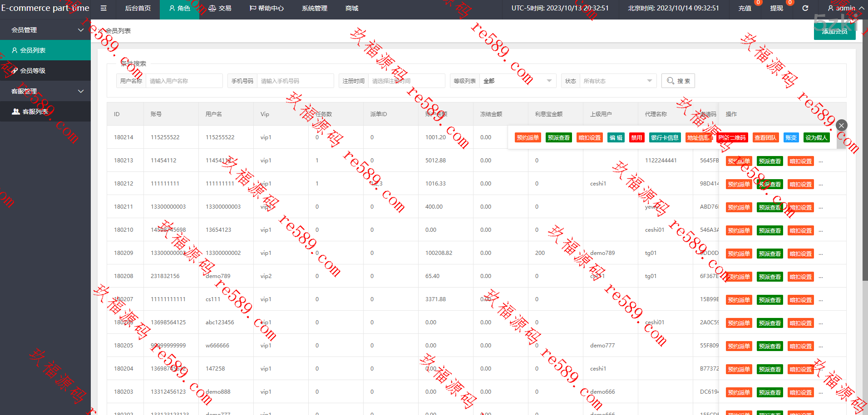
Task: Click the red 禁用 button in popup
Action: pos(636,137)
